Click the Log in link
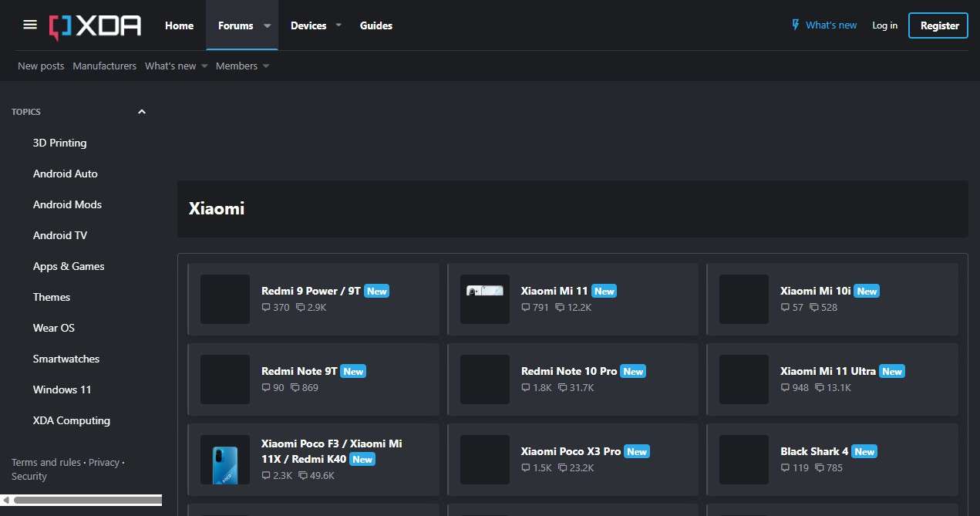The height and width of the screenshot is (516, 980). pyautogui.click(x=884, y=25)
